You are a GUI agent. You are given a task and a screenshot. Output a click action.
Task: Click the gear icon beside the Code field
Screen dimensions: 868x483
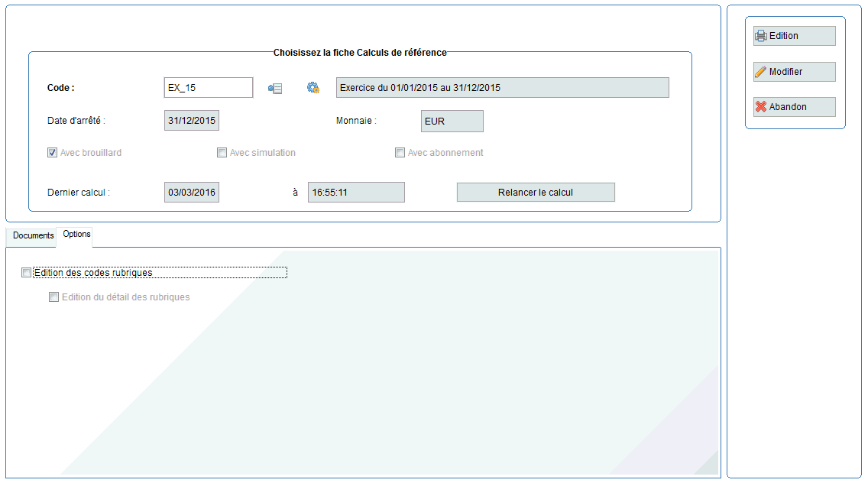click(x=313, y=88)
